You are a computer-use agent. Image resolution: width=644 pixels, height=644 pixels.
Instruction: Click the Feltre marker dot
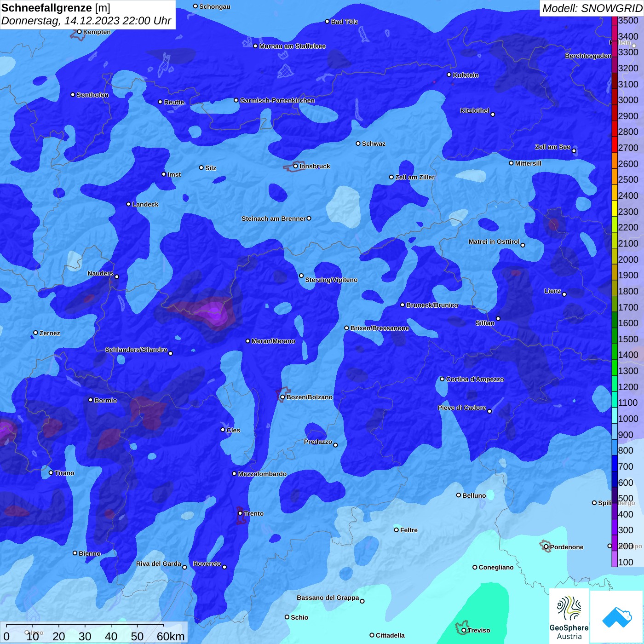396,529
